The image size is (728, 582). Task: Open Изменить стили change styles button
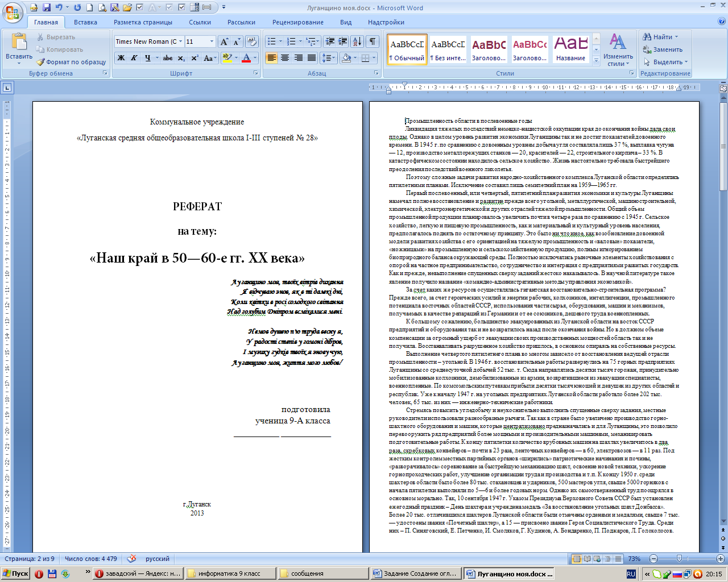(618, 50)
